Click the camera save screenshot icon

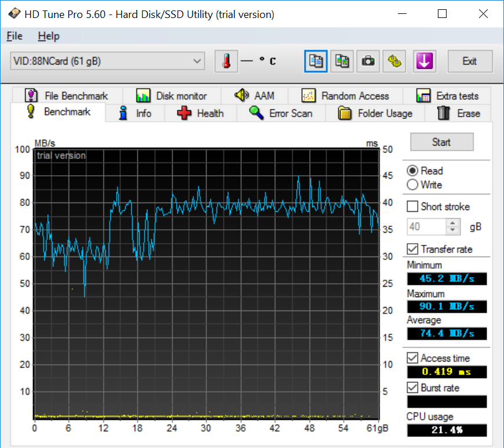coord(368,62)
